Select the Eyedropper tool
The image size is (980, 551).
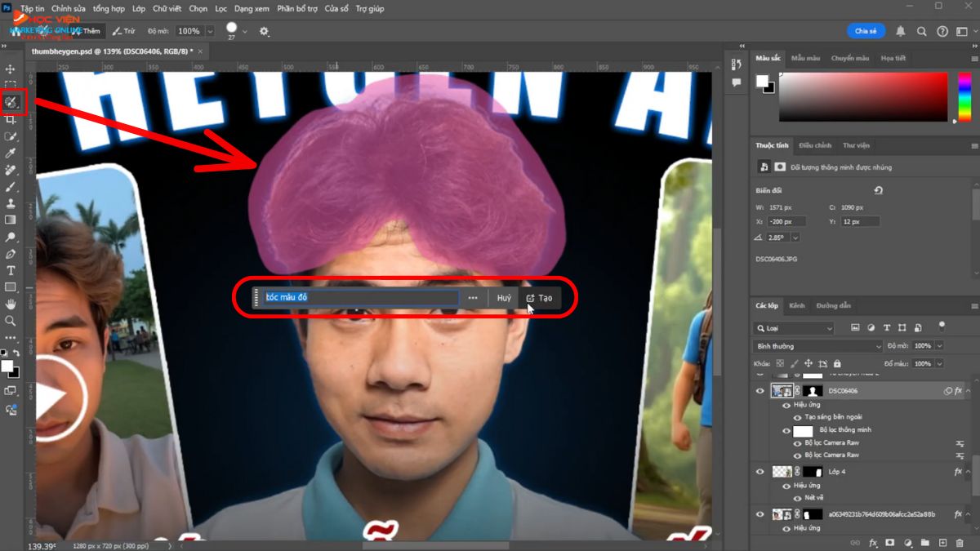[11, 153]
